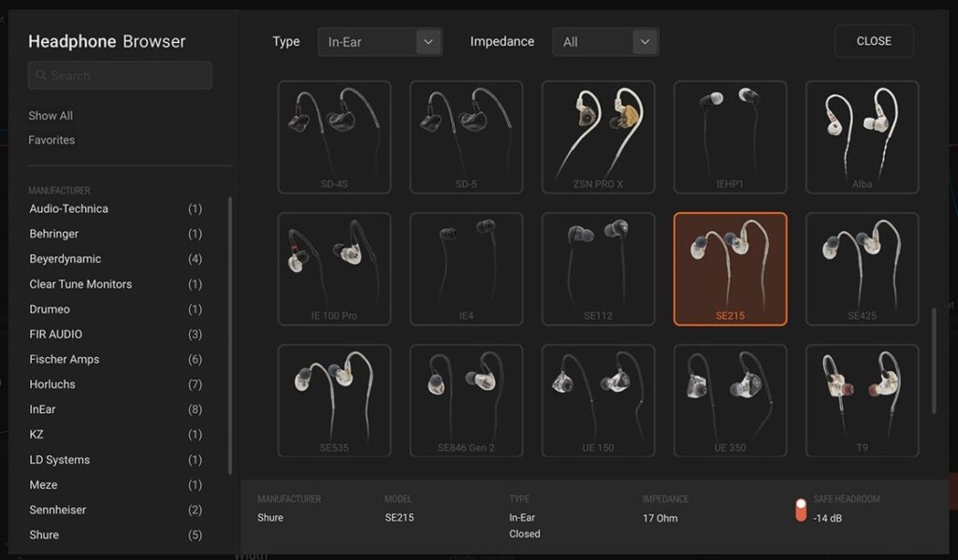Image resolution: width=958 pixels, height=560 pixels.
Task: Click the '-14 dB' headroom value
Action: [827, 518]
